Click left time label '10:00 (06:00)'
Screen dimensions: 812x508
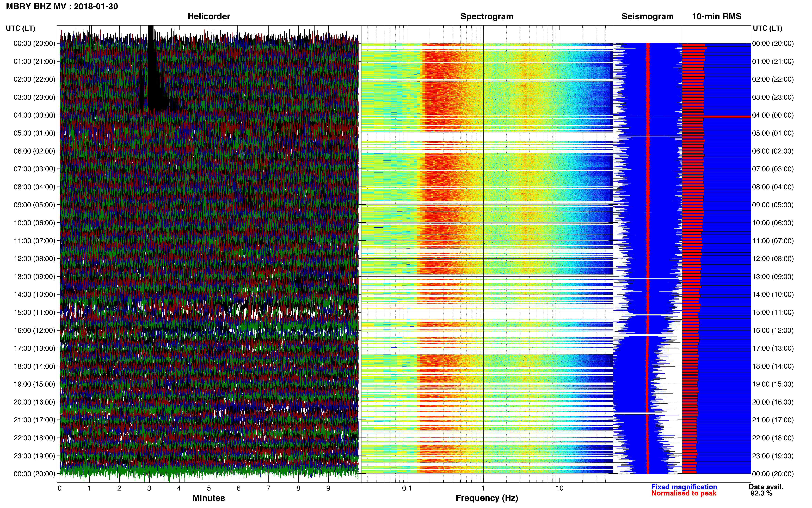(34, 223)
